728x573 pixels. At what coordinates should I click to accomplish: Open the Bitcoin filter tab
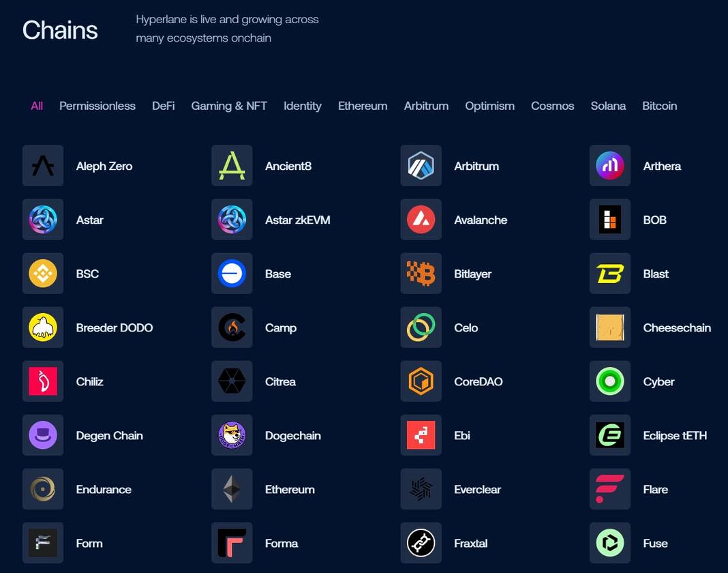coord(659,106)
